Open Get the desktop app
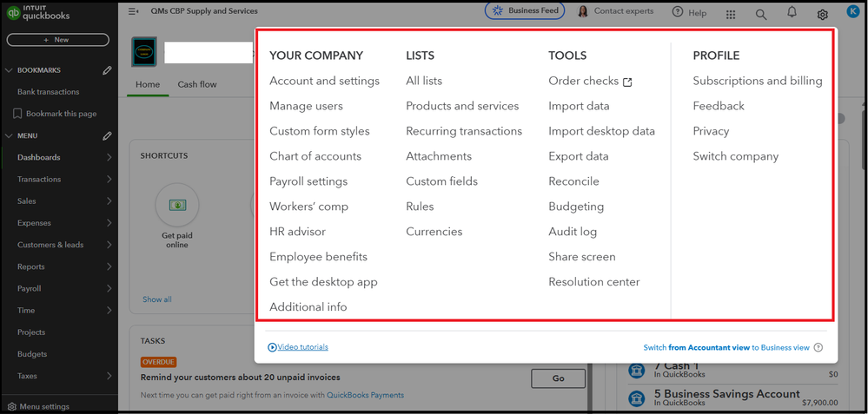Image resolution: width=868 pixels, height=414 pixels. pos(323,282)
